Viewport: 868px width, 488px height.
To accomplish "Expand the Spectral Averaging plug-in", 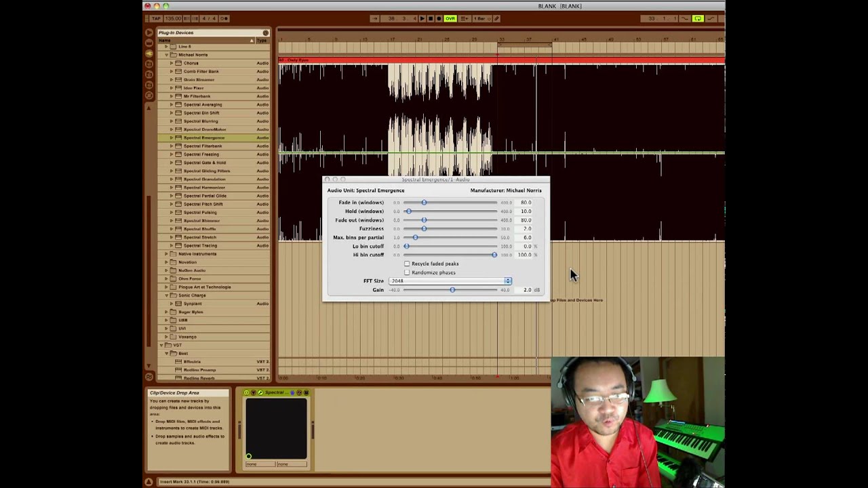I will [x=172, y=104].
